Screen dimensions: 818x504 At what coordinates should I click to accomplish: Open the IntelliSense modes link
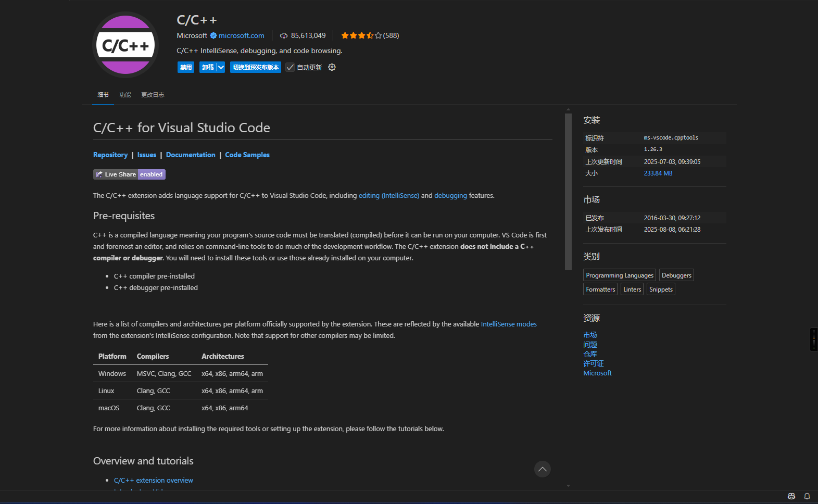coord(509,324)
